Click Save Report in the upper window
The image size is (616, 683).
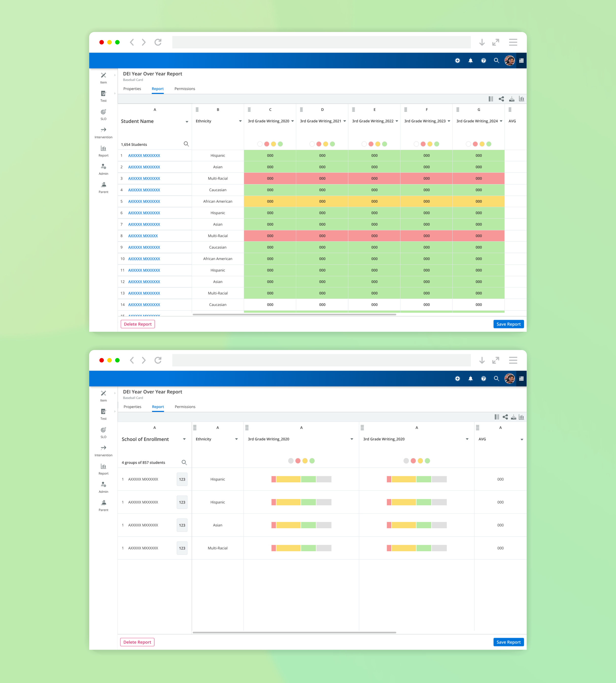[x=508, y=324]
